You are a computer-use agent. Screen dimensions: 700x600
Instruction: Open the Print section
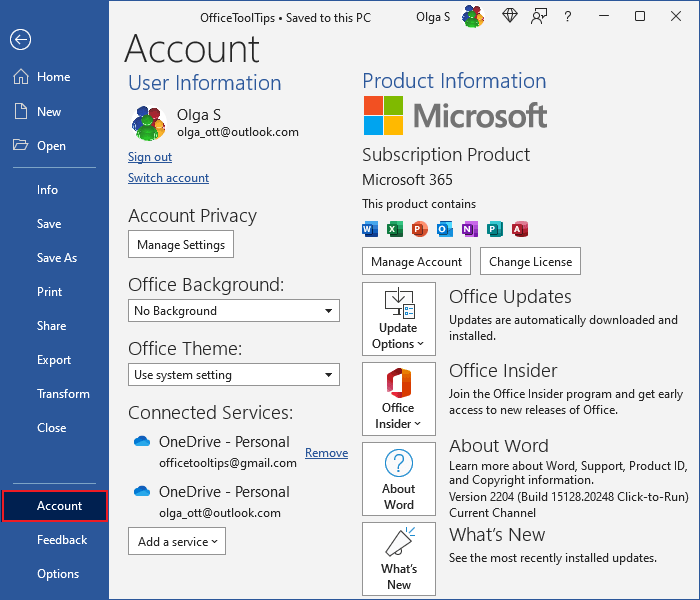[x=50, y=292]
